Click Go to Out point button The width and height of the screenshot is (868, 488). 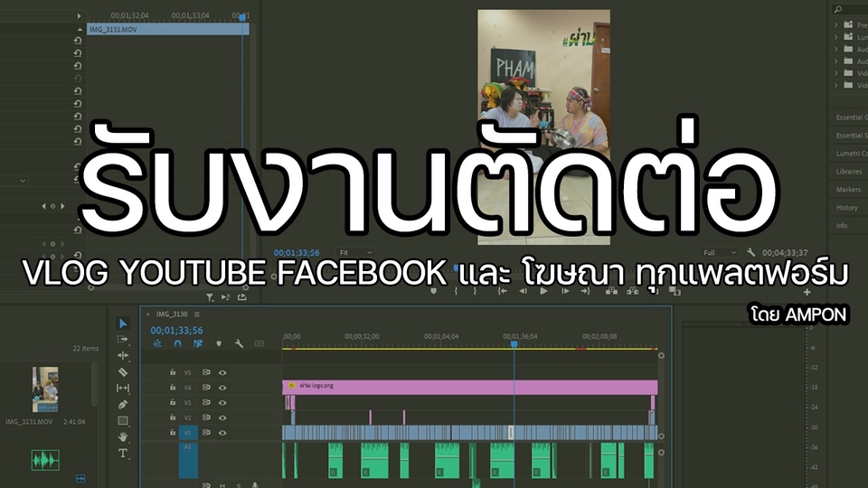click(x=586, y=291)
